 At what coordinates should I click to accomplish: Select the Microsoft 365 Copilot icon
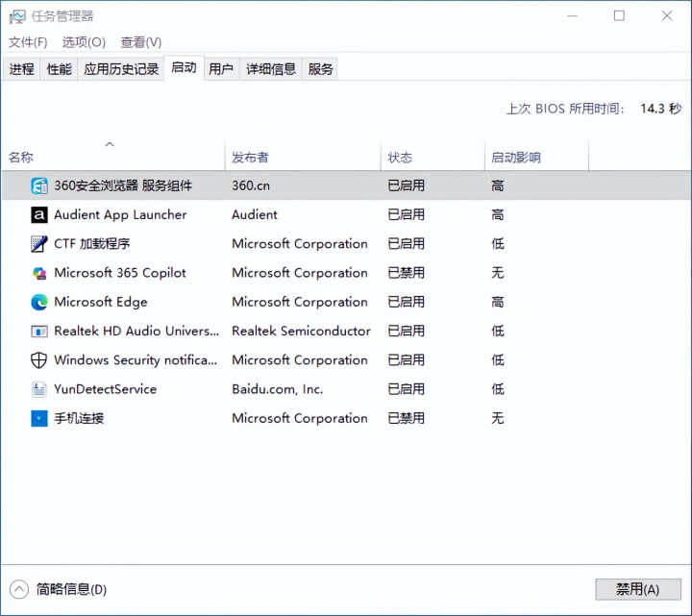pyautogui.click(x=39, y=273)
